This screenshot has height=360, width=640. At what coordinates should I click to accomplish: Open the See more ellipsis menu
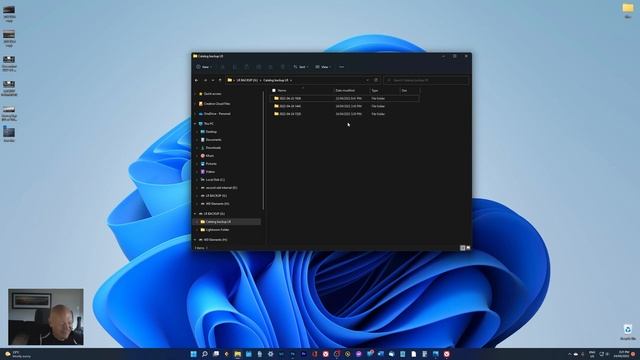coord(341,67)
